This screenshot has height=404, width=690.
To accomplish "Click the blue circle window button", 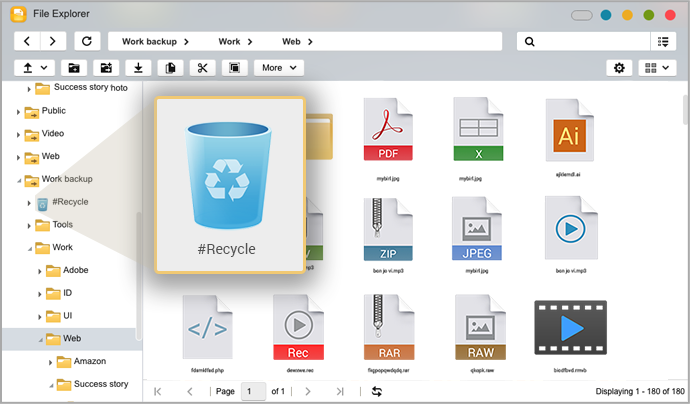I will click(x=606, y=15).
